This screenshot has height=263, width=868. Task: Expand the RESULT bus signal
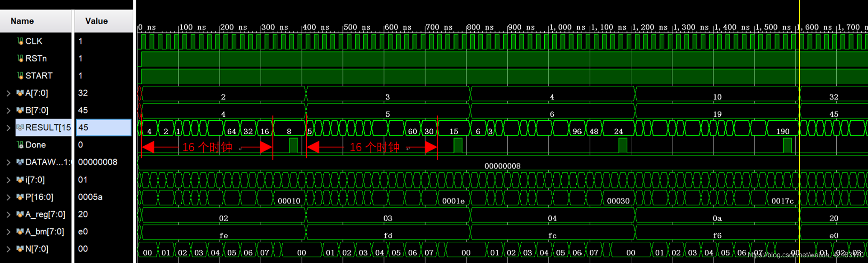click(9, 127)
